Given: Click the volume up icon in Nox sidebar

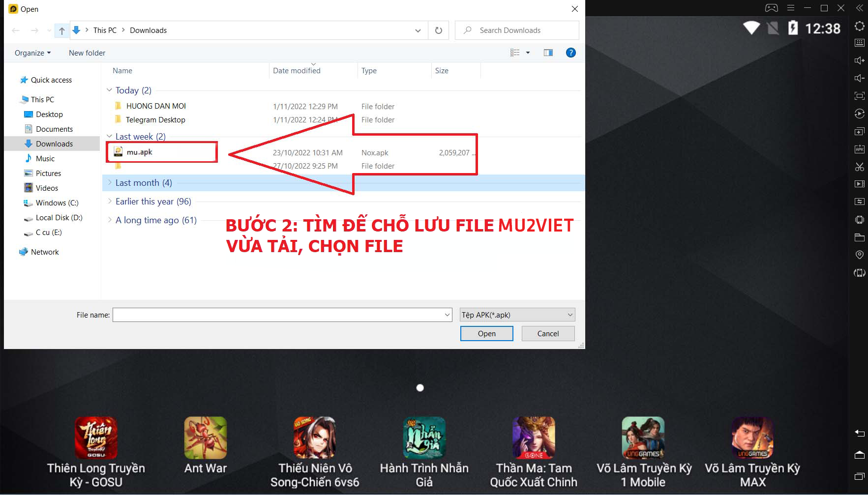Looking at the screenshot, I should coord(859,60).
